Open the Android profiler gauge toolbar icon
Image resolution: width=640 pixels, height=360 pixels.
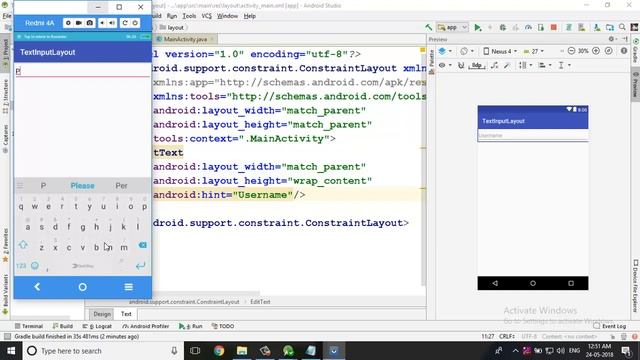(x=528, y=27)
